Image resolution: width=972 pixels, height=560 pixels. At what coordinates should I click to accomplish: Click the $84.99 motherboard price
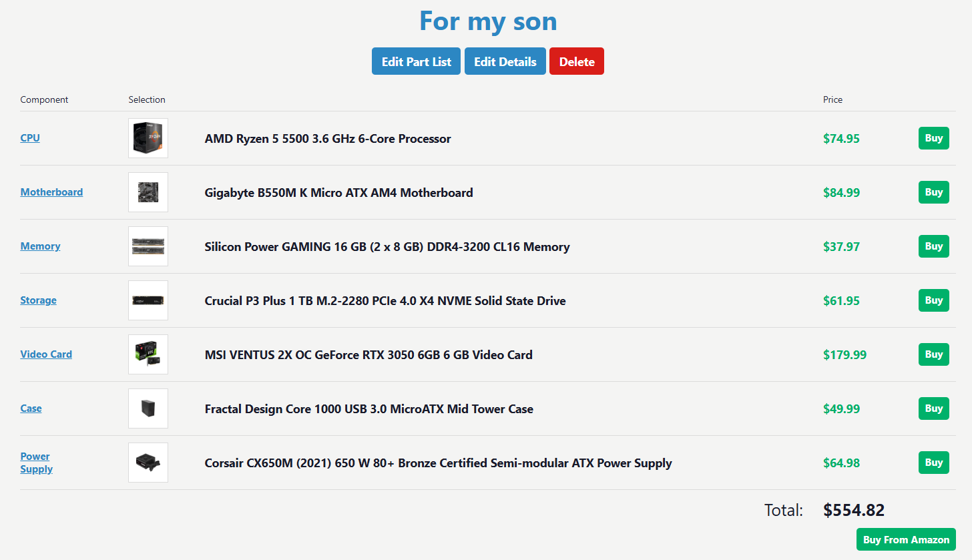click(x=841, y=193)
